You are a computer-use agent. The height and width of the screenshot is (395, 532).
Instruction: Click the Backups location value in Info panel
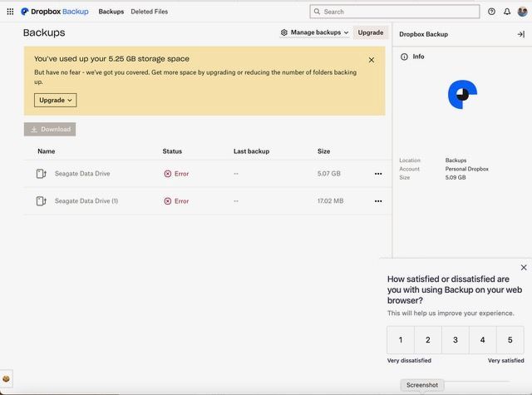[456, 160]
